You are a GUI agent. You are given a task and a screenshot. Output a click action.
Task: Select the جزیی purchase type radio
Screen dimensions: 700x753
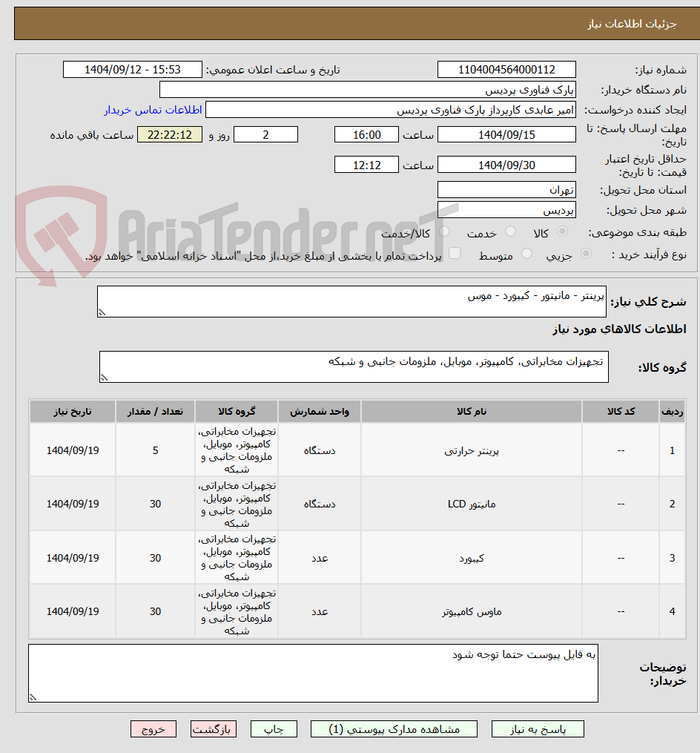click(586, 254)
